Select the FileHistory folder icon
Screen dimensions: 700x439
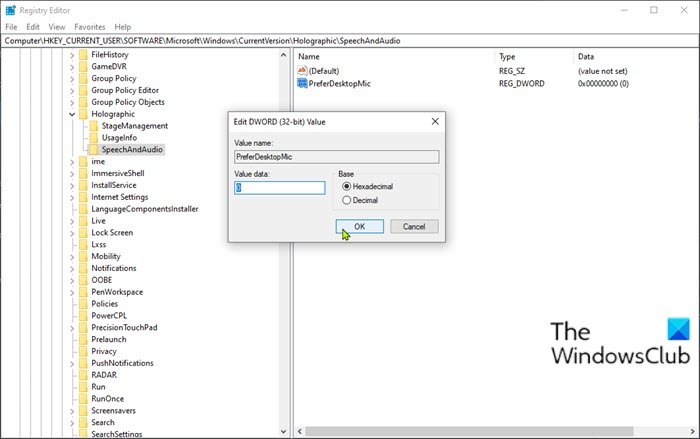click(83, 54)
